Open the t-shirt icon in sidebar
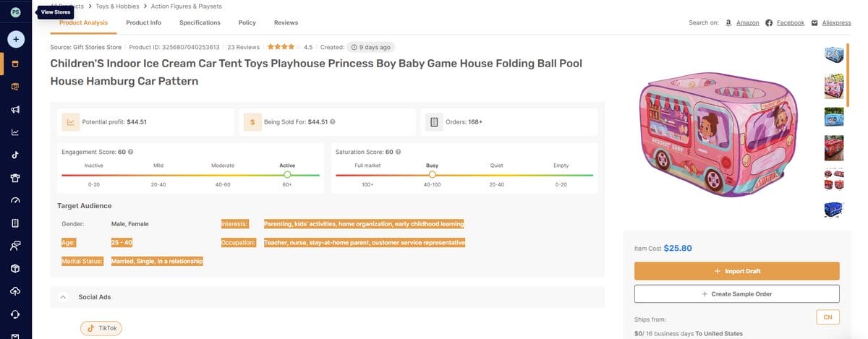This screenshot has width=868, height=339. click(x=15, y=178)
